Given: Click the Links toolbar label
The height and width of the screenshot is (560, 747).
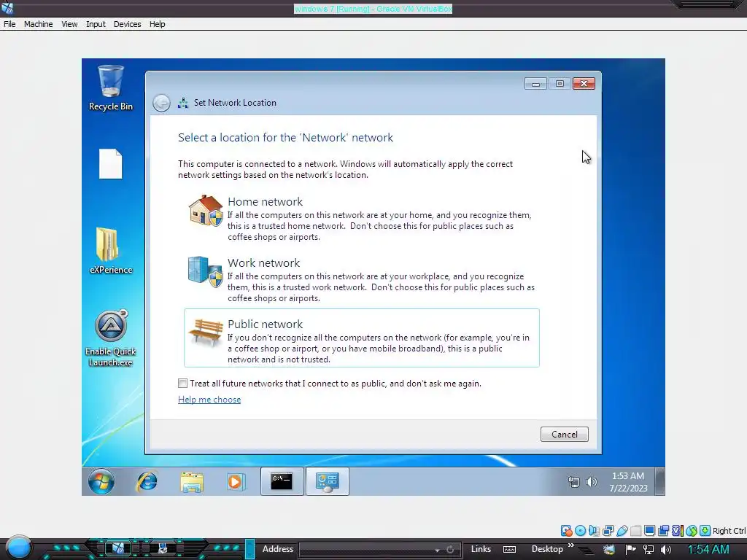Looking at the screenshot, I should pyautogui.click(x=481, y=549).
